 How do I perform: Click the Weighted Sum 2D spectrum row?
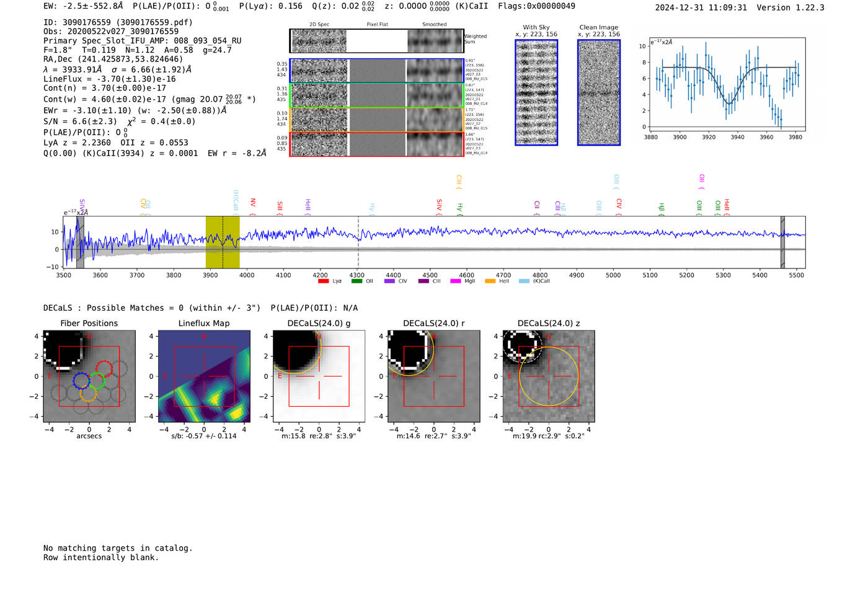pyautogui.click(x=377, y=41)
